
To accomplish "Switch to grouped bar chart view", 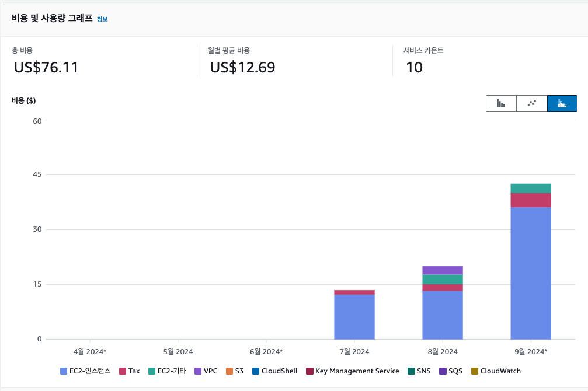I will [501, 103].
